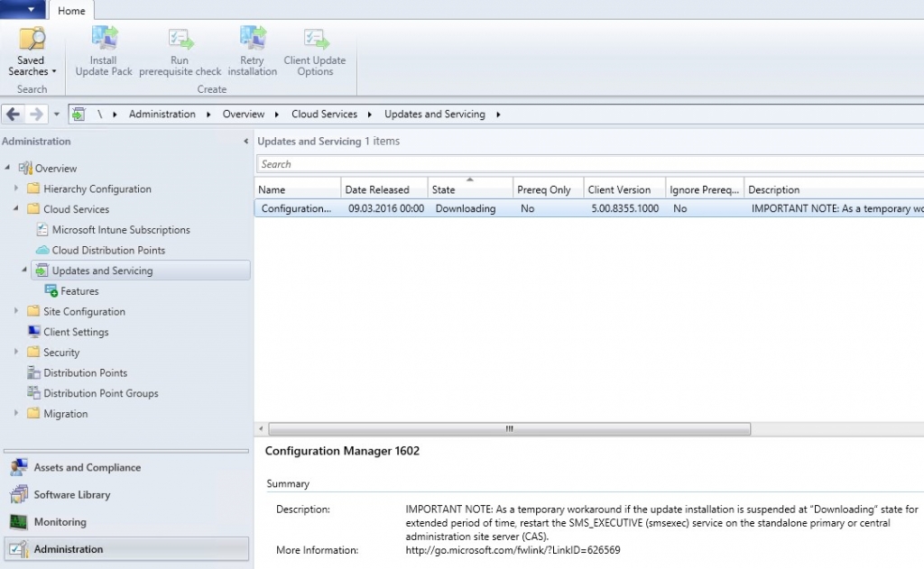Click the horizontal scrollbar thumb in the list
This screenshot has height=569, width=924.
tap(509, 429)
